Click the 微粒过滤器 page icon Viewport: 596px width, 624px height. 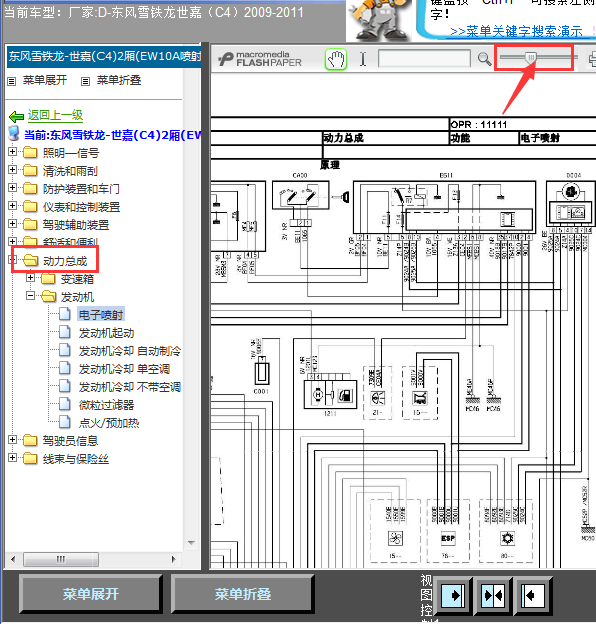[x=65, y=404]
